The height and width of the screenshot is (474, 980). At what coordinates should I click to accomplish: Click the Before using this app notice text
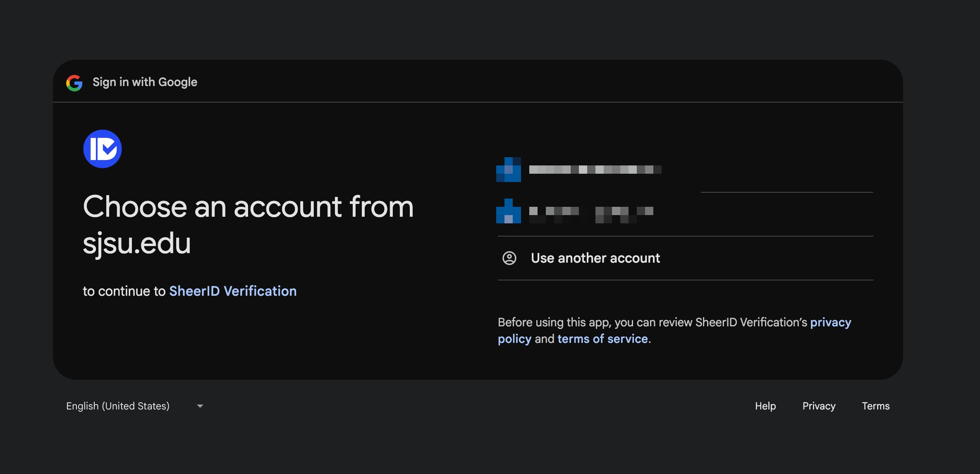[653, 322]
